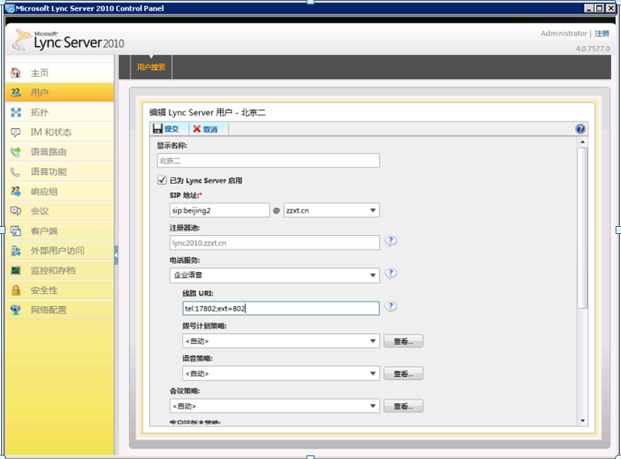Click 查看 button next to 会议策略
Image resolution: width=621 pixels, height=459 pixels.
[403, 406]
